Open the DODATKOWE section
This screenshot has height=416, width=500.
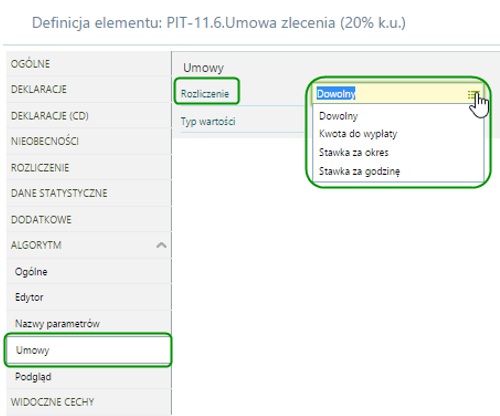(89, 219)
